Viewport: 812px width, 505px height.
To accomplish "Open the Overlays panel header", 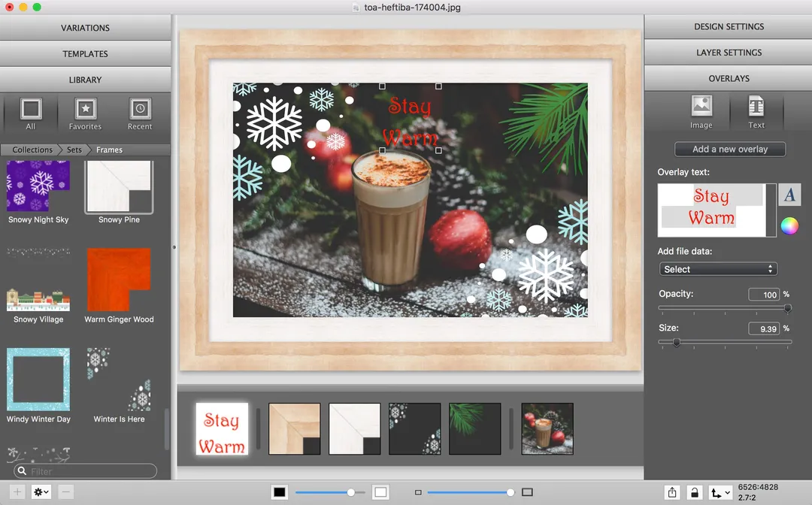I will pos(728,78).
